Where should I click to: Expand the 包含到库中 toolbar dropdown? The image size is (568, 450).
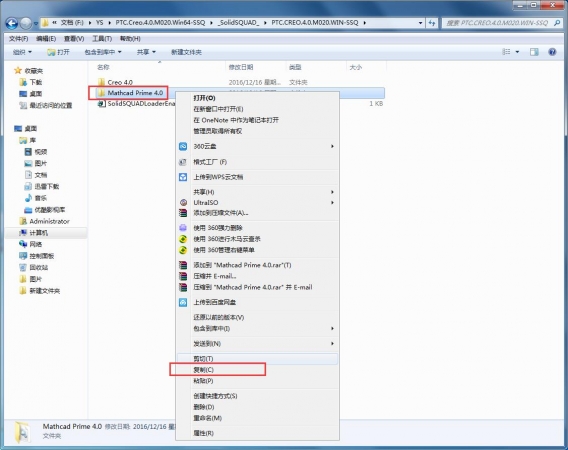pos(103,52)
